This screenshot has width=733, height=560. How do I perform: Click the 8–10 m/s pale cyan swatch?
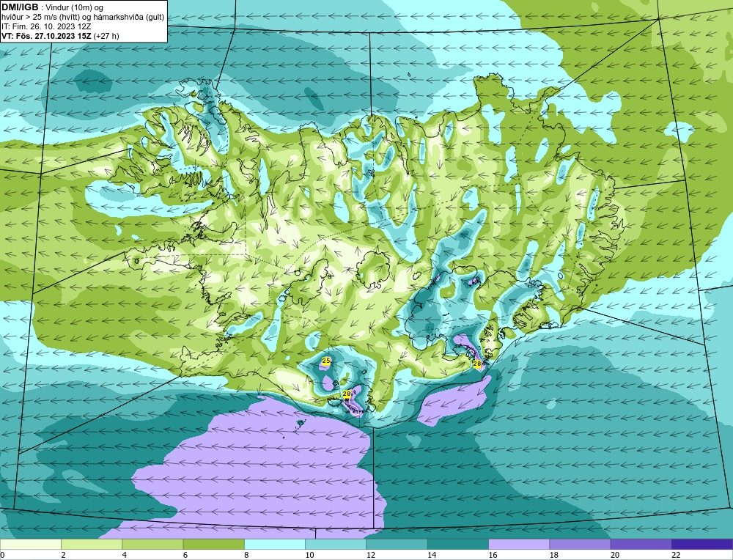coord(275,544)
